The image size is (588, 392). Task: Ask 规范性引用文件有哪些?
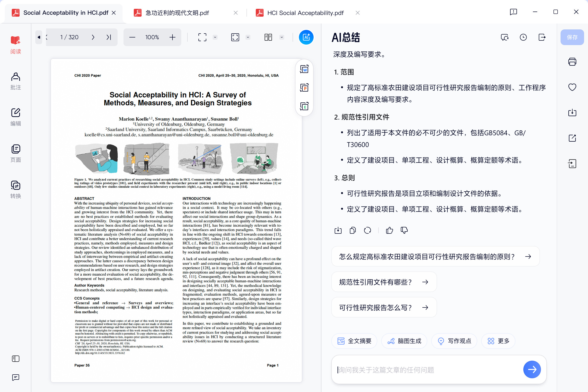pos(384,282)
